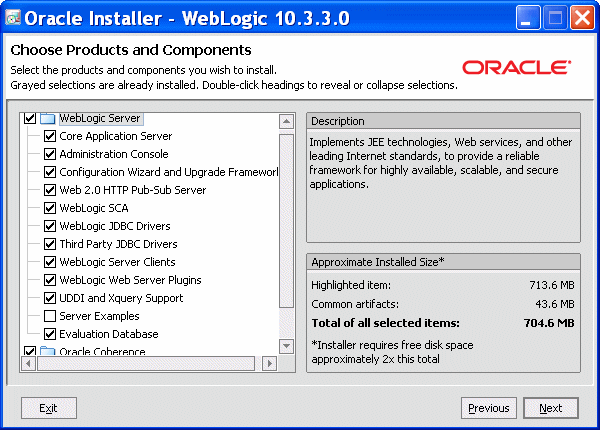Click the Description panel header

443,121
